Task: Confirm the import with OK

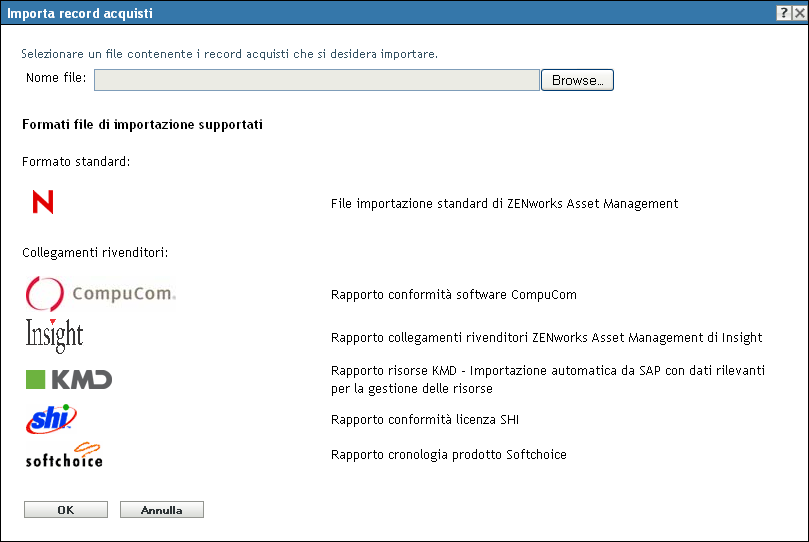Action: click(x=66, y=510)
